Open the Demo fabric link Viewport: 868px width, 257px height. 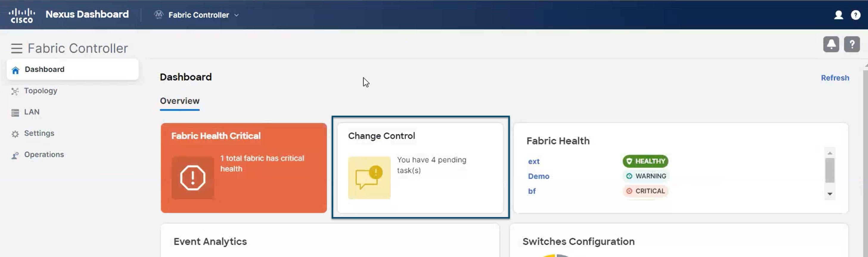pyautogui.click(x=538, y=177)
